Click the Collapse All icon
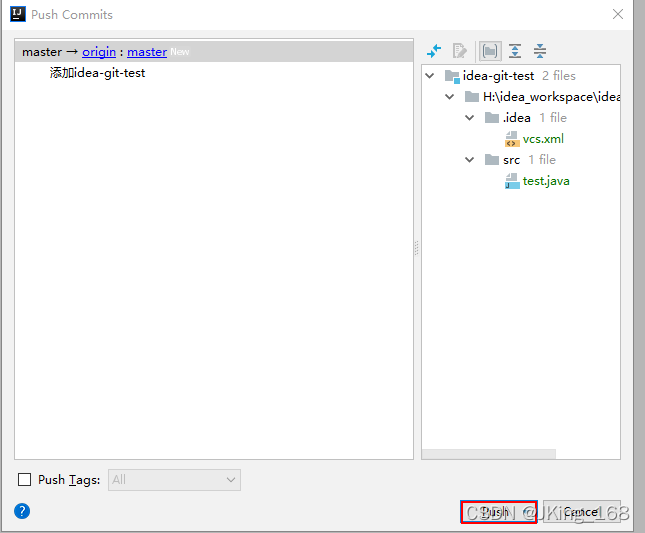Viewport: 645px width, 533px height. click(540, 51)
